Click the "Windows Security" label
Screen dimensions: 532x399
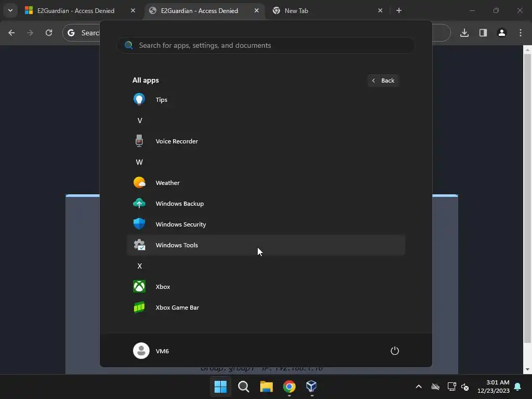(x=181, y=224)
